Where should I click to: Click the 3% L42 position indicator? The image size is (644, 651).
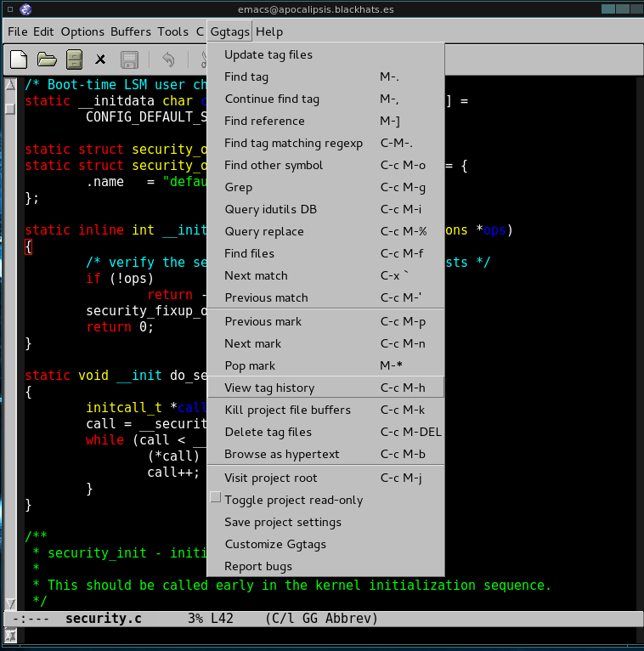211,619
